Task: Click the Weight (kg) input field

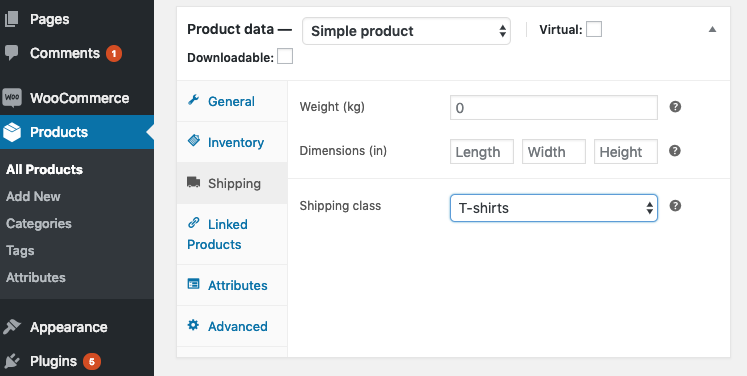Action: (554, 108)
